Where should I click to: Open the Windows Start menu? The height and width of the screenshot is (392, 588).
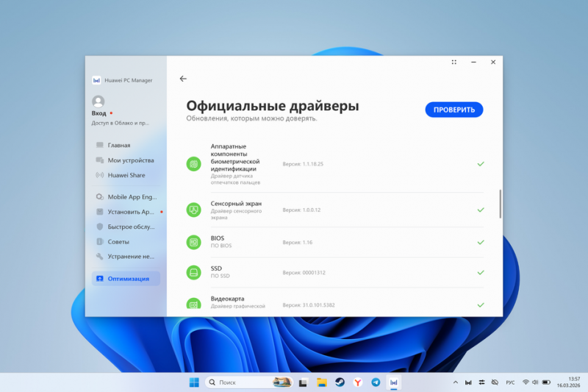[194, 382]
